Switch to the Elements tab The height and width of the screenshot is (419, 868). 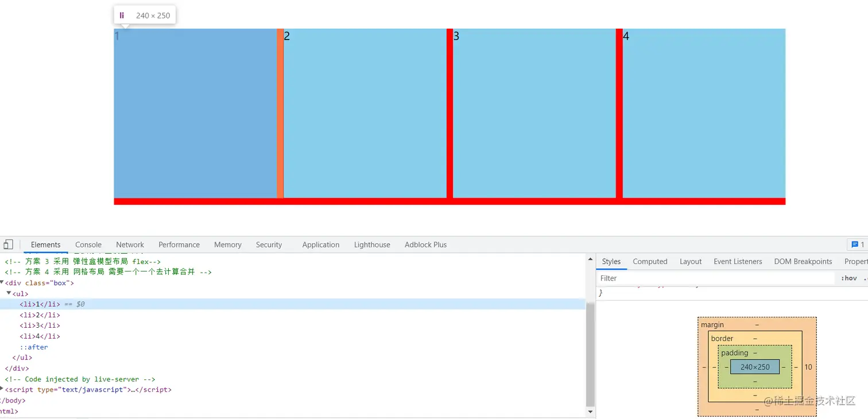point(45,245)
